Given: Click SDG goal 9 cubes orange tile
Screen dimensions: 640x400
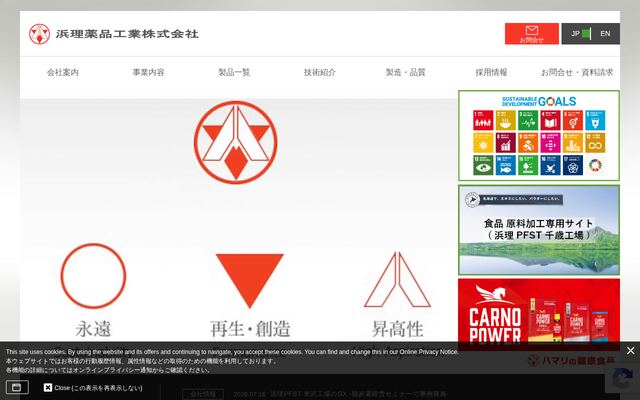Looking at the screenshot, I should tap(528, 142).
